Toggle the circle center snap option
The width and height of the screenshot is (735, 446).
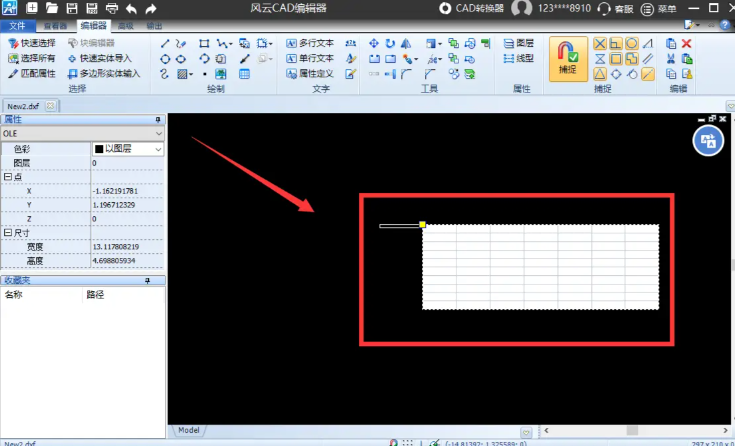[631, 44]
